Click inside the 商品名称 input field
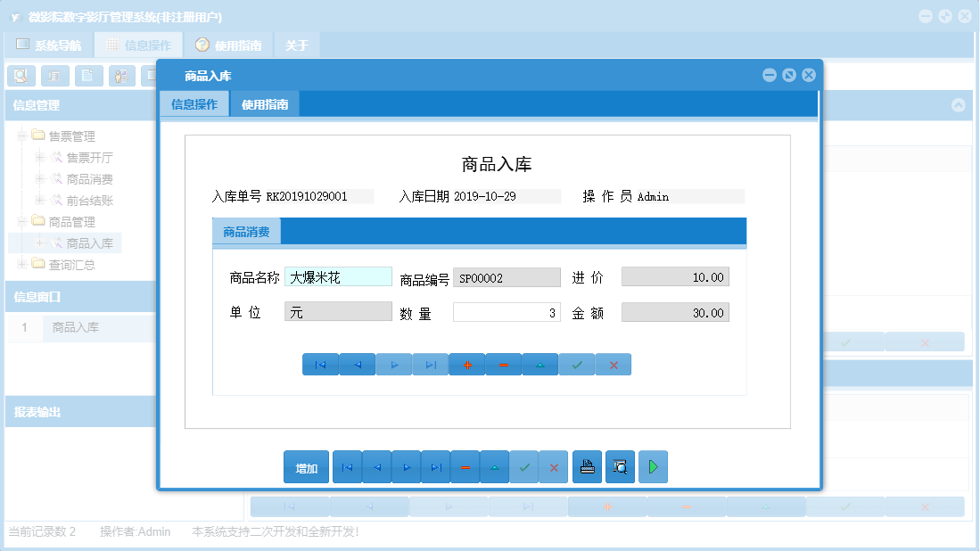980x551 pixels. (339, 276)
